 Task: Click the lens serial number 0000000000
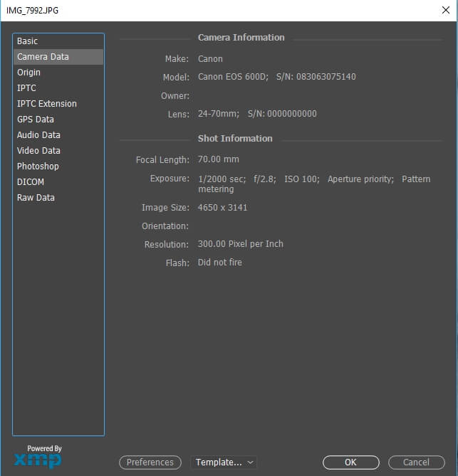pyautogui.click(x=292, y=114)
